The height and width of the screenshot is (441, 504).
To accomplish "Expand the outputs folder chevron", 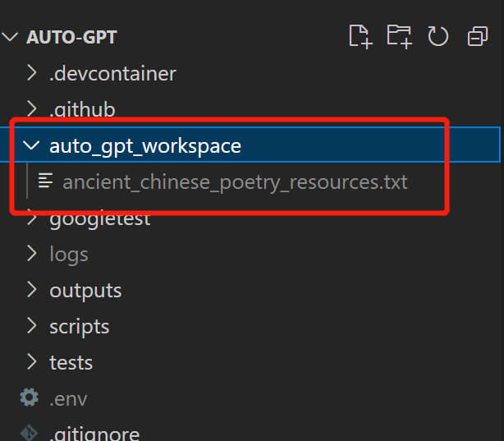I will coord(31,290).
